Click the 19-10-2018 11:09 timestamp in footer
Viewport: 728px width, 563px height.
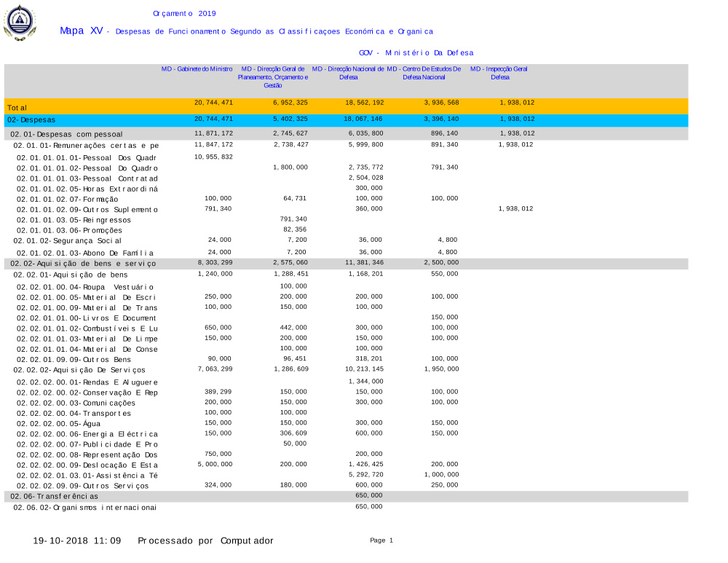(77, 540)
